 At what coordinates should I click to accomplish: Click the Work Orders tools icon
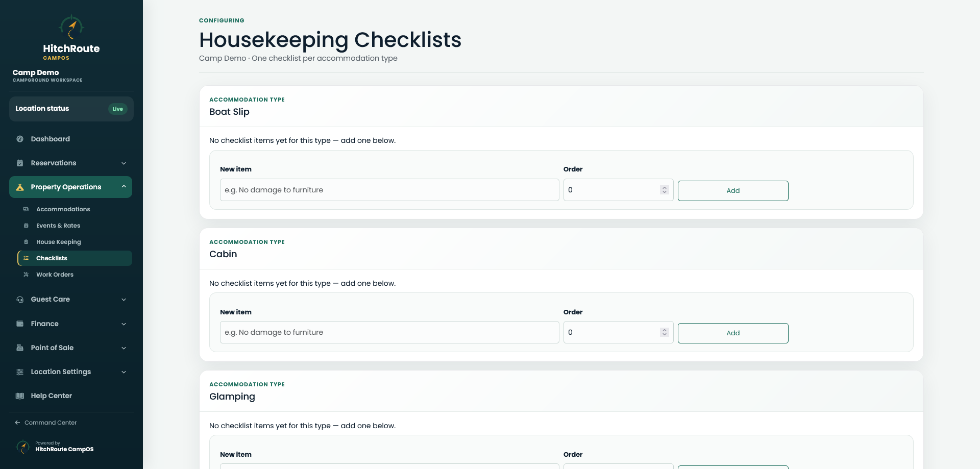26,275
